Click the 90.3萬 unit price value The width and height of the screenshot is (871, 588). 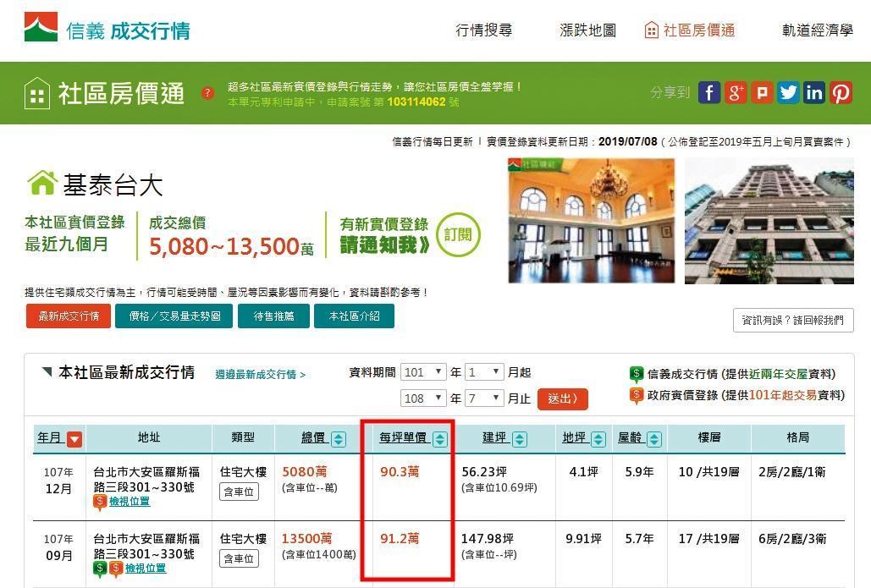click(x=400, y=471)
